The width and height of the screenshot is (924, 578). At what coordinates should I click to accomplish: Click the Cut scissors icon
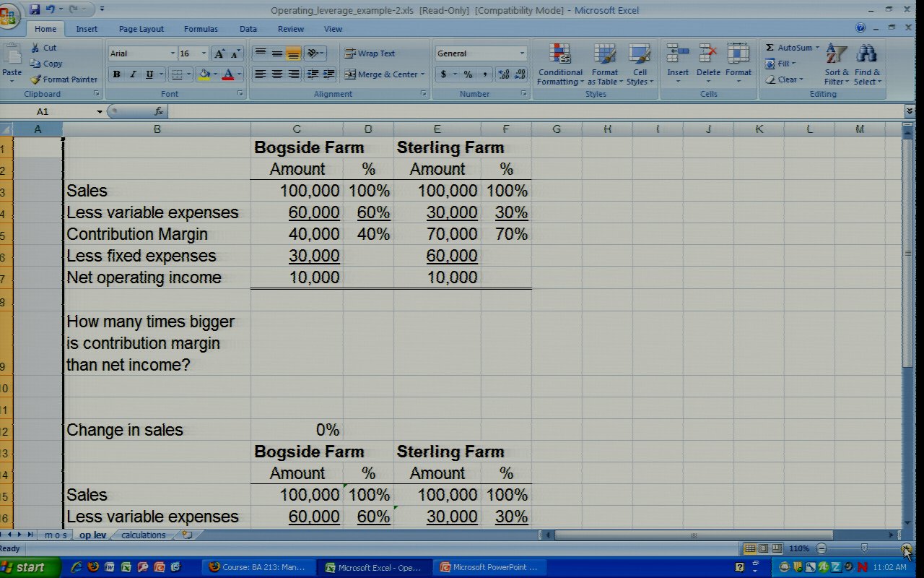35,48
